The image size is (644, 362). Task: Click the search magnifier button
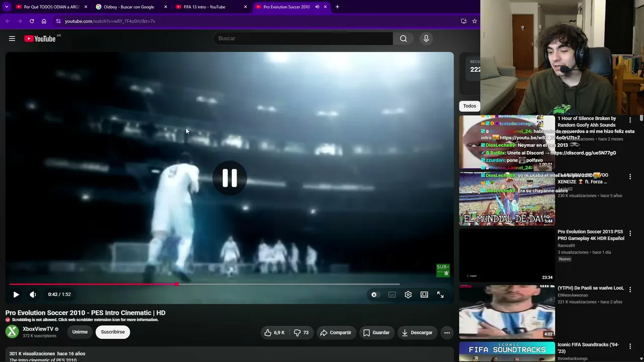click(x=404, y=39)
